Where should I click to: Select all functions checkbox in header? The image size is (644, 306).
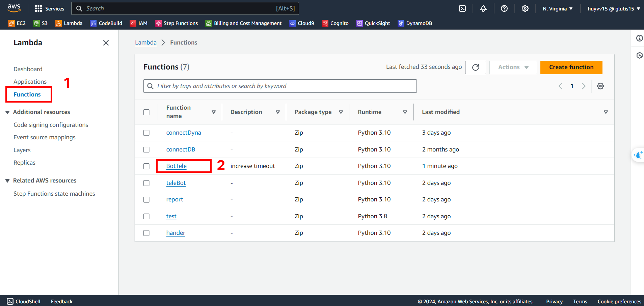146,112
